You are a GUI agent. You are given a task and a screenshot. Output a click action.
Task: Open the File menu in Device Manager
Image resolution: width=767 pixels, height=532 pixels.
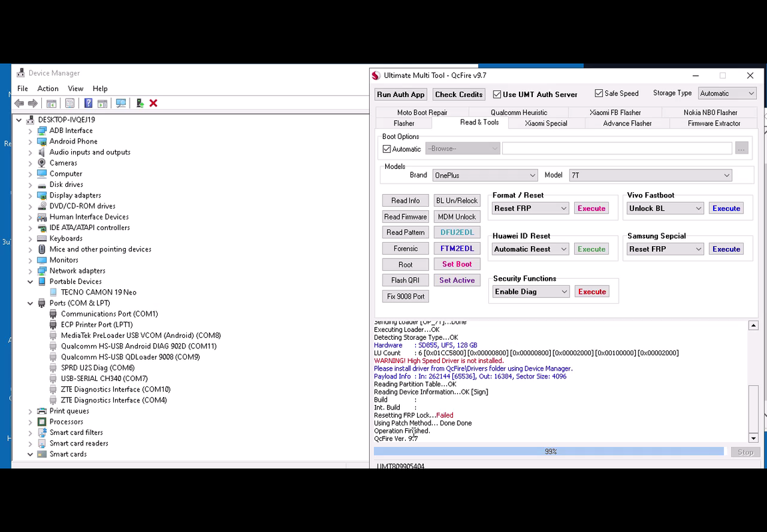pyautogui.click(x=23, y=88)
